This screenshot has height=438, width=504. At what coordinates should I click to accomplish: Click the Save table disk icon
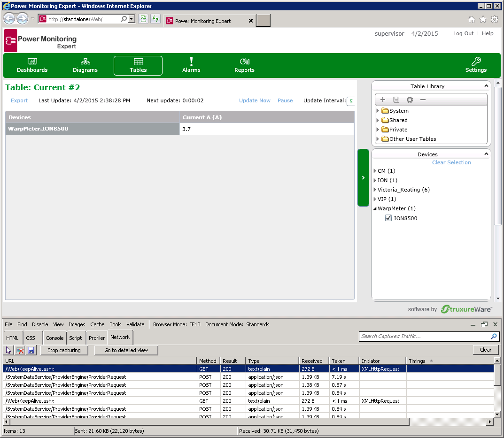pos(396,100)
